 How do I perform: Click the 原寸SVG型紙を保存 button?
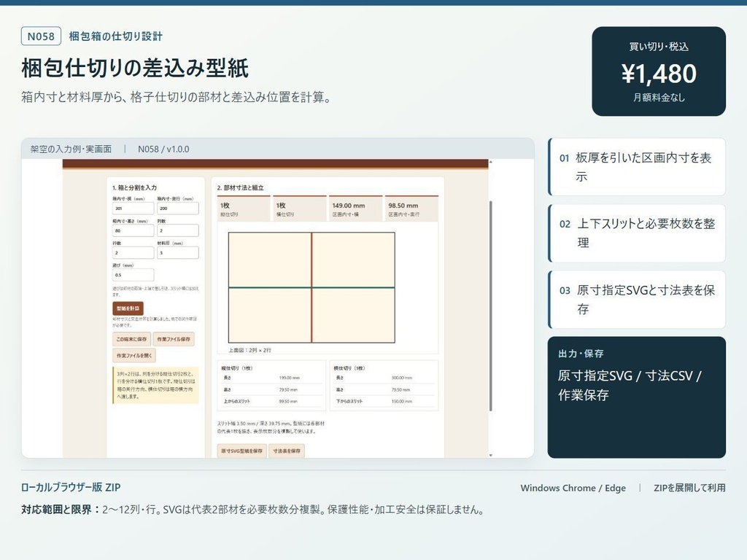(x=241, y=451)
